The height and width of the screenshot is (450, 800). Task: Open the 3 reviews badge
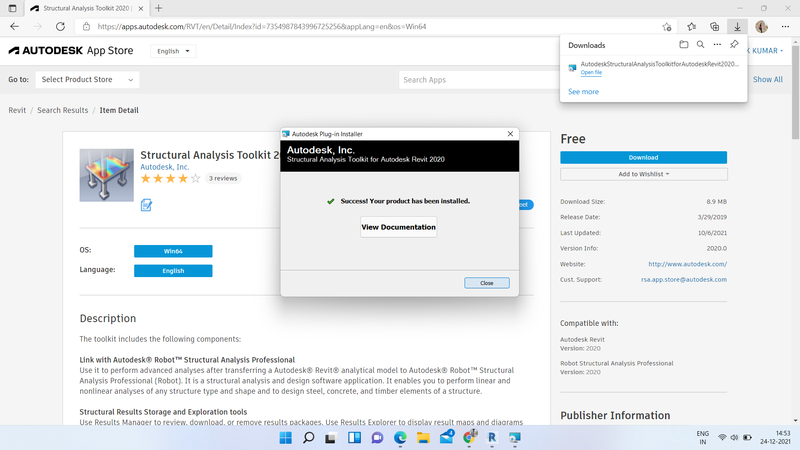pyautogui.click(x=223, y=178)
